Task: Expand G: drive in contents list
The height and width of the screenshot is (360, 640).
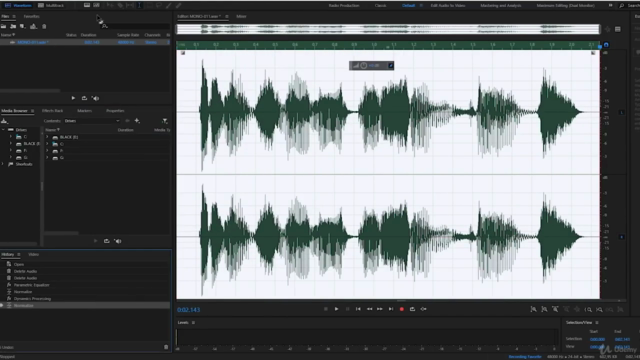Action: [47, 158]
